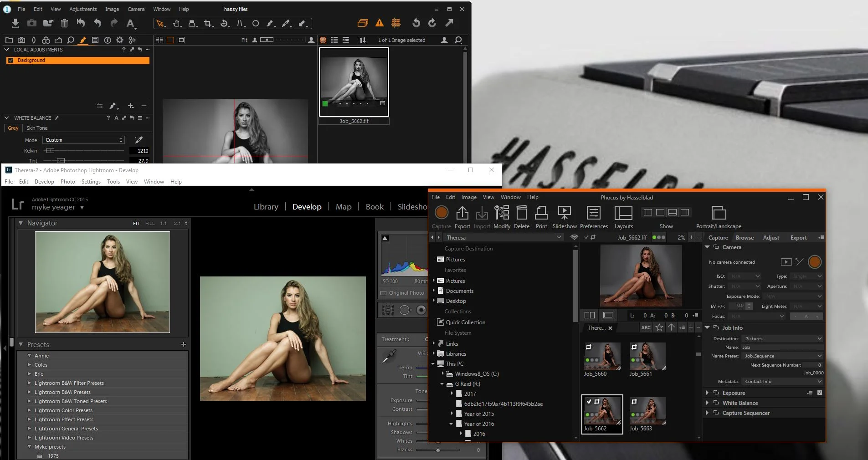Viewport: 868px width, 460px height.
Task: Open the Image menu in Phocus
Action: coord(469,197)
